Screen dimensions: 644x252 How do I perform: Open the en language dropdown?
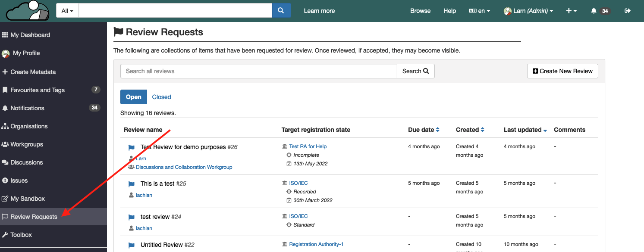tap(480, 11)
